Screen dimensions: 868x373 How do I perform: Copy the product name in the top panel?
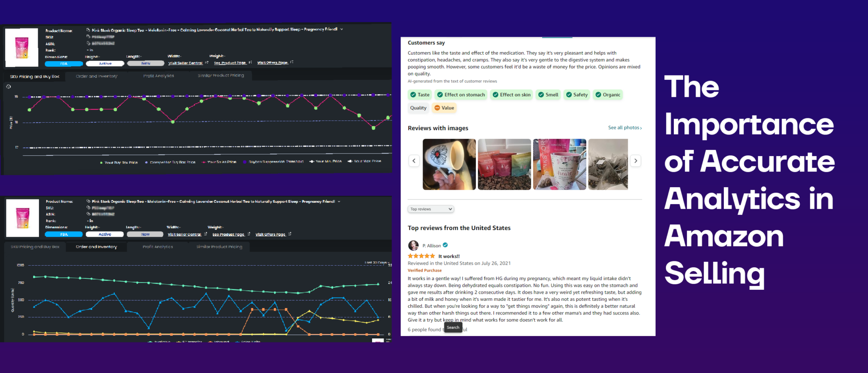[88, 30]
